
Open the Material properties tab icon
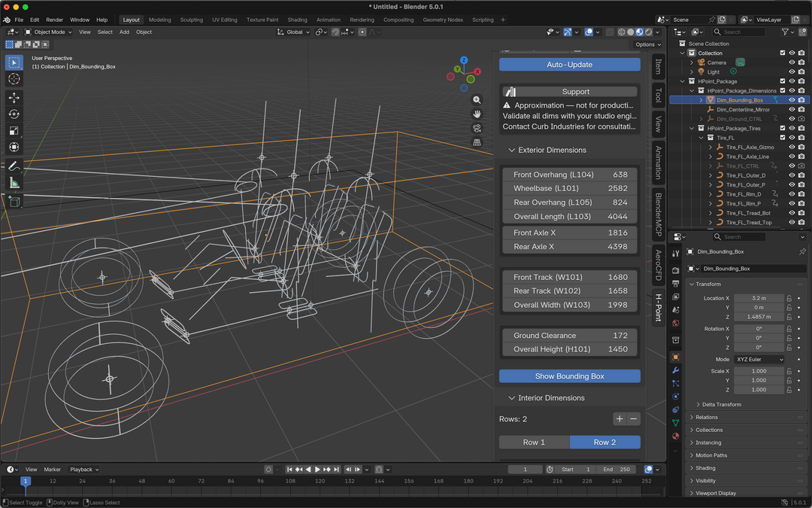click(x=675, y=436)
